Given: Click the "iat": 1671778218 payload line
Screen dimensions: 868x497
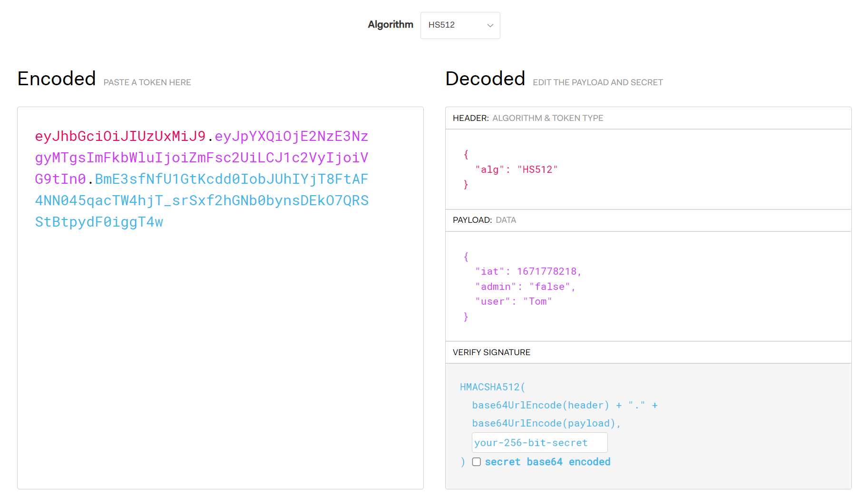Looking at the screenshot, I should point(528,271).
